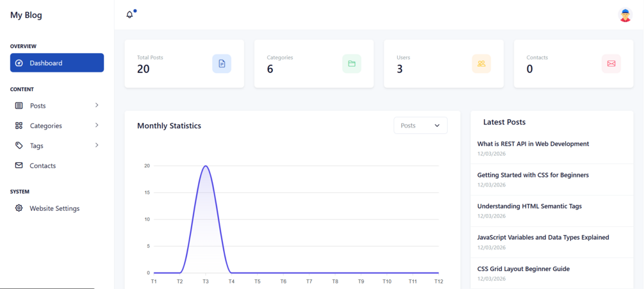Click the My Blog title

click(x=26, y=15)
